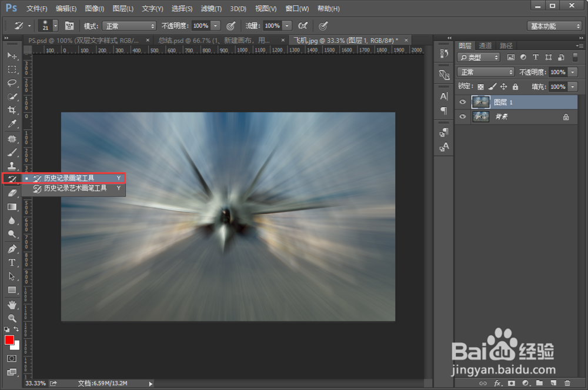
Task: Select the Pen tool
Action: (12, 249)
